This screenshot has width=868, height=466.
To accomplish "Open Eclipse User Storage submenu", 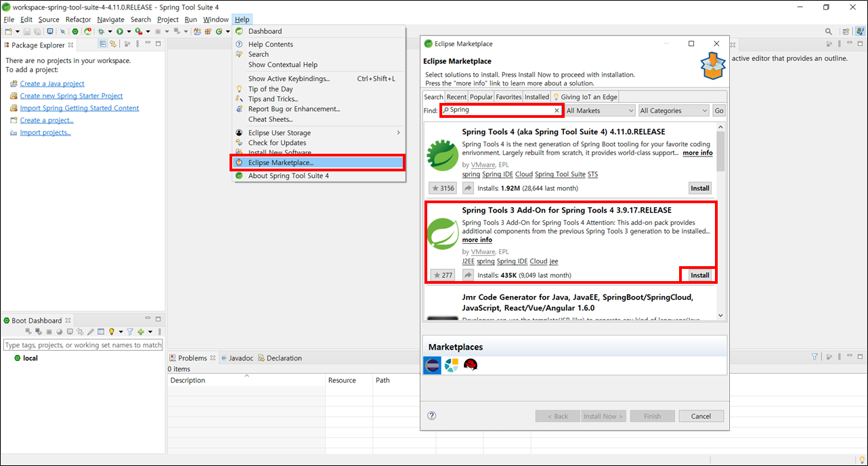I will 318,133.
